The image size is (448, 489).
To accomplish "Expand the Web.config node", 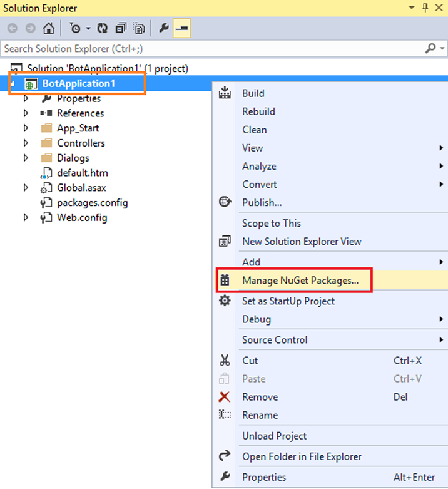I will click(x=26, y=217).
